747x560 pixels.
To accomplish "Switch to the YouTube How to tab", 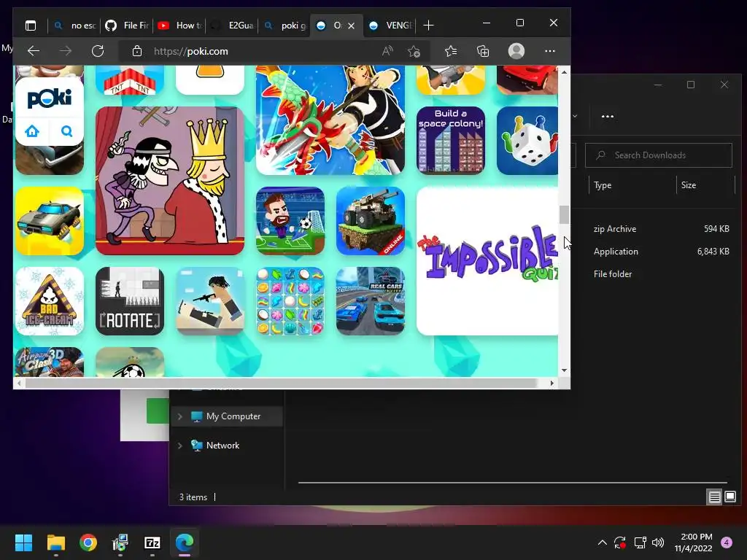I will tap(179, 26).
